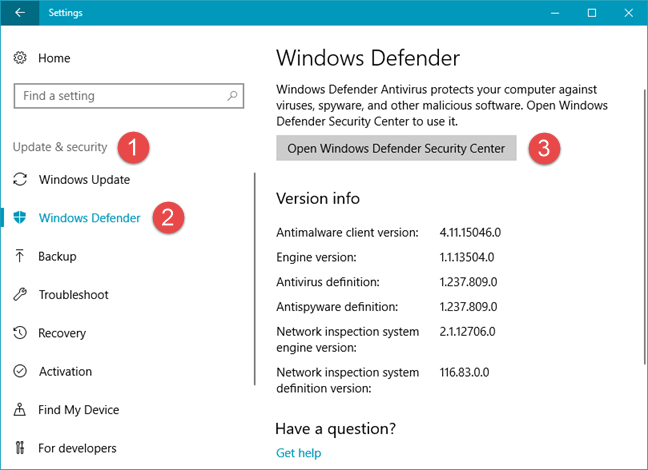Image resolution: width=648 pixels, height=470 pixels.
Task: Click the back arrow in title bar
Action: [x=19, y=12]
